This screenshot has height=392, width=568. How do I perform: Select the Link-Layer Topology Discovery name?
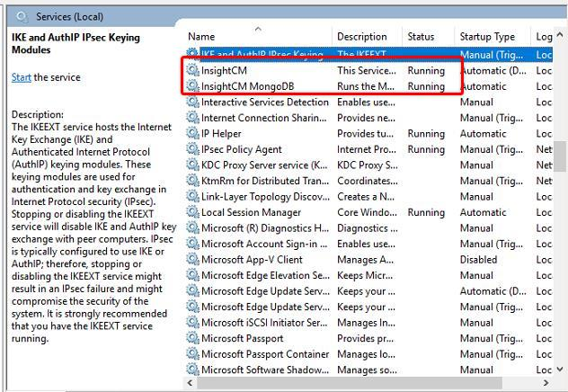point(265,197)
